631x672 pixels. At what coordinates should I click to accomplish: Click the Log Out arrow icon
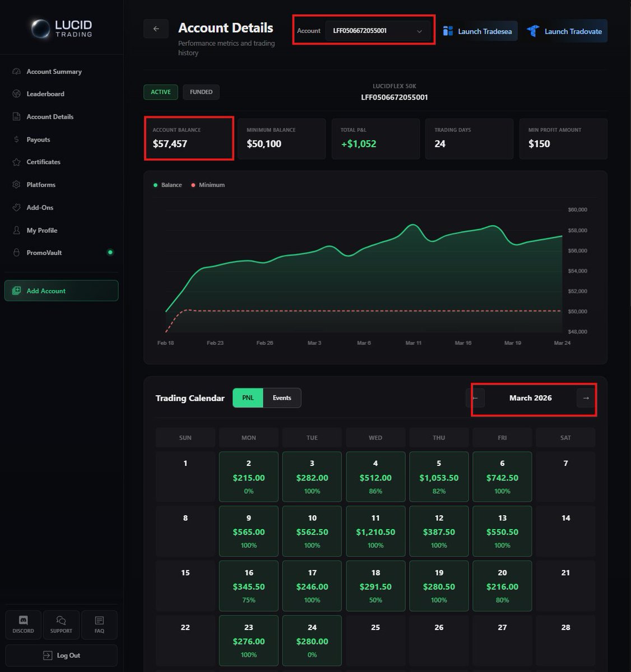click(48, 655)
